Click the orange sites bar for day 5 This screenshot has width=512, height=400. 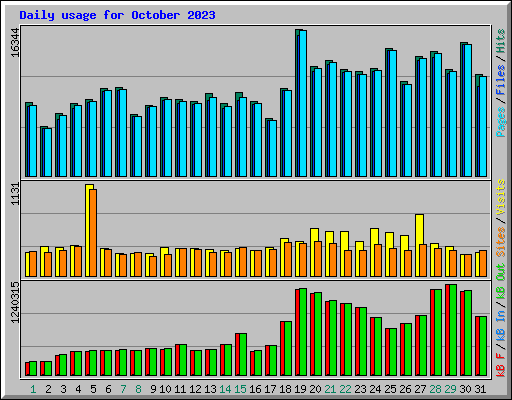pyautogui.click(x=93, y=233)
